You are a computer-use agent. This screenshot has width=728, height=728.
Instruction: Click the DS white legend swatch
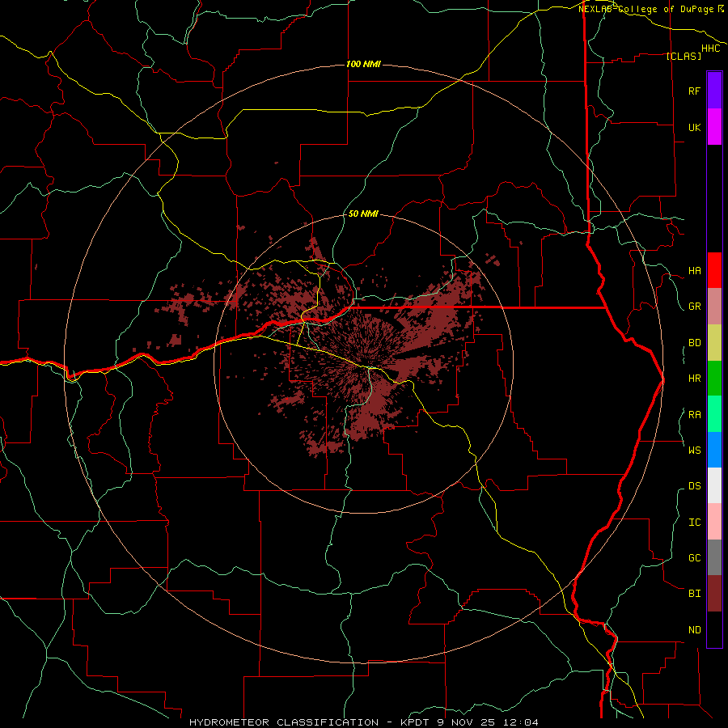point(714,485)
